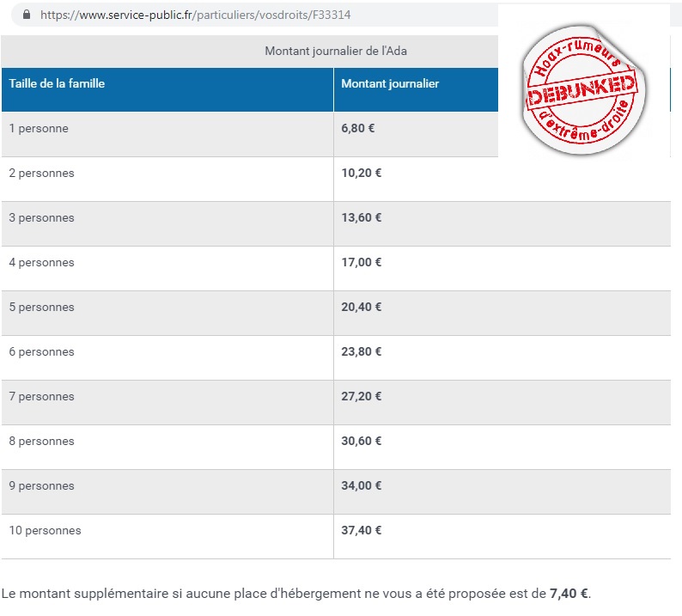
Task: Click the table caption 'Montant journalier de l'Ada'
Action: tap(336, 52)
